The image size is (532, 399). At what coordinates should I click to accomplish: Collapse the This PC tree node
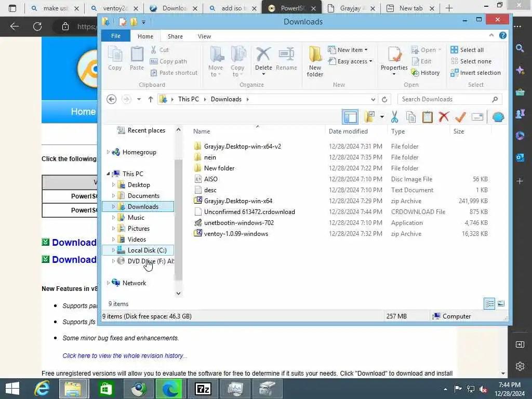coord(108,174)
